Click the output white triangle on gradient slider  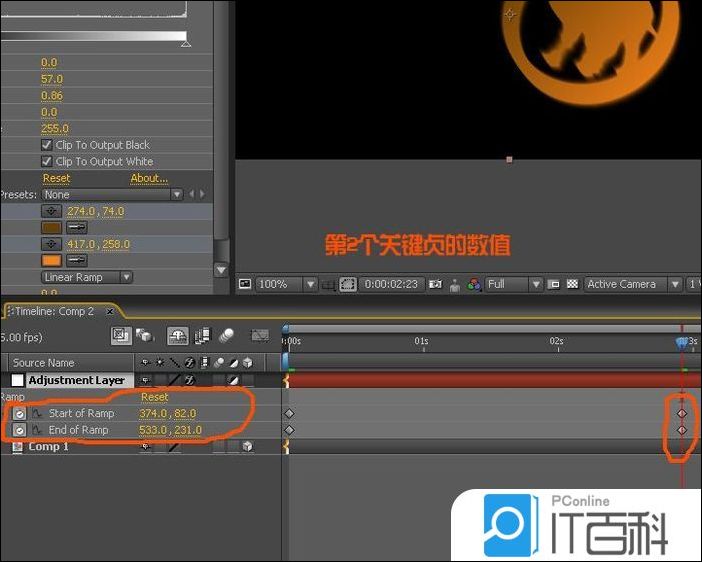186,44
